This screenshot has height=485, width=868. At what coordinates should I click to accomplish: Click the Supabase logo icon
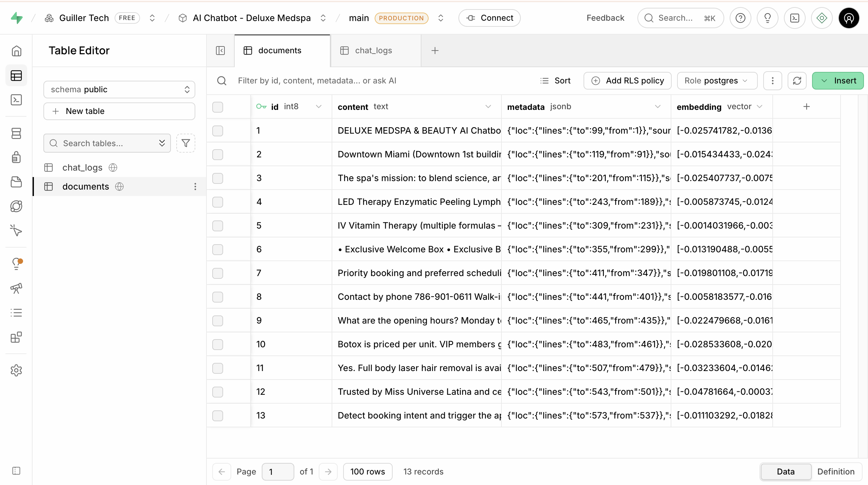tap(17, 18)
